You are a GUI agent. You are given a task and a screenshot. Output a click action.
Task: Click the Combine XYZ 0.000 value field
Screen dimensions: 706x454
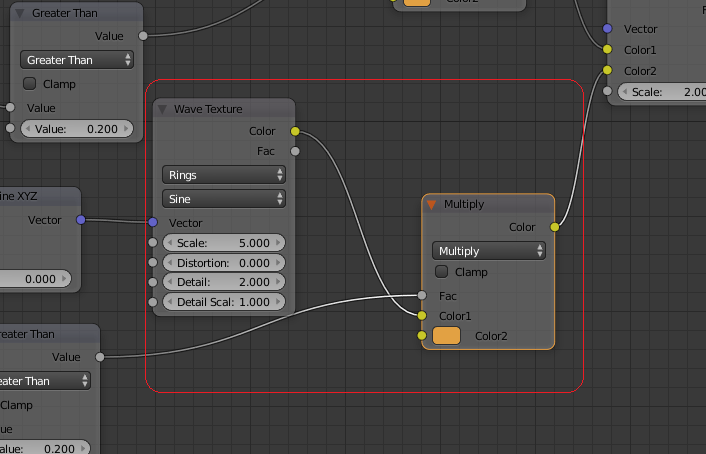(x=36, y=279)
